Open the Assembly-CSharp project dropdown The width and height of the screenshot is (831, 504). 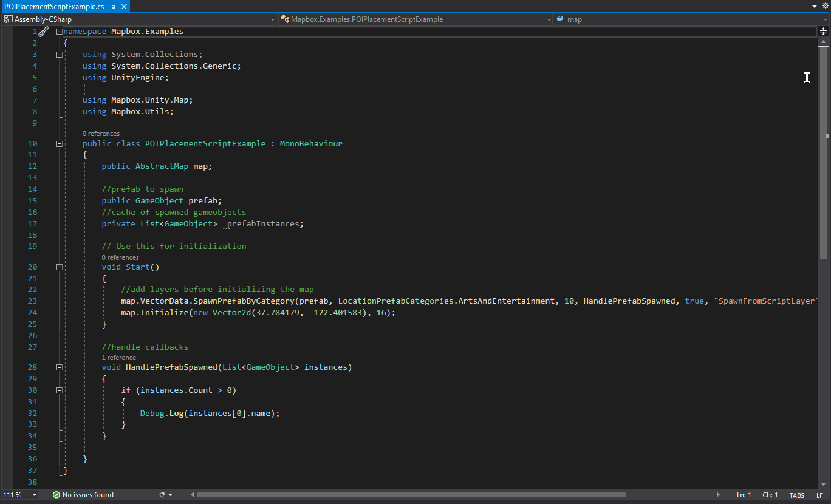pyautogui.click(x=140, y=19)
